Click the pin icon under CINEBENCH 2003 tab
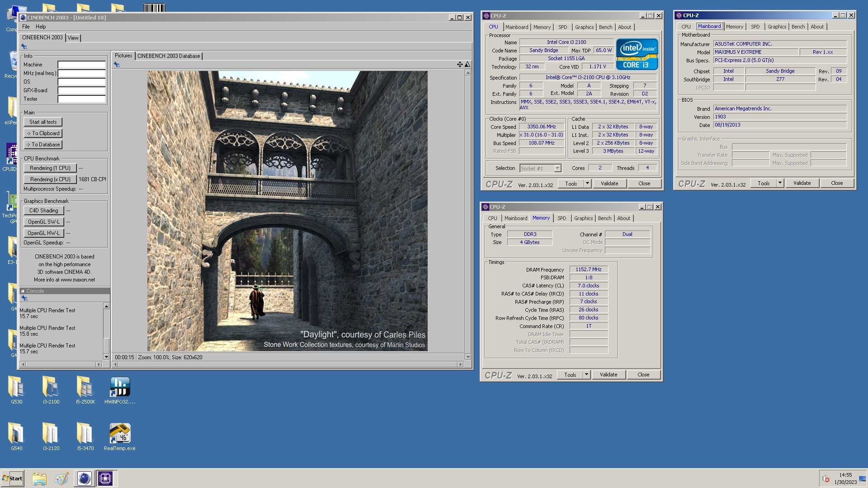The width and height of the screenshot is (868, 488). 24,47
